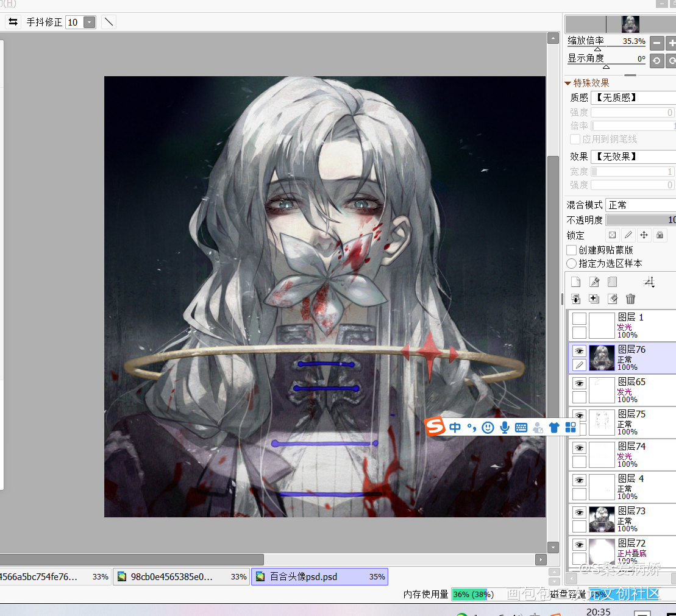Switch to the 4566a5bc754fe76 document tab
Screen dimensions: 676x616
(x=55, y=577)
